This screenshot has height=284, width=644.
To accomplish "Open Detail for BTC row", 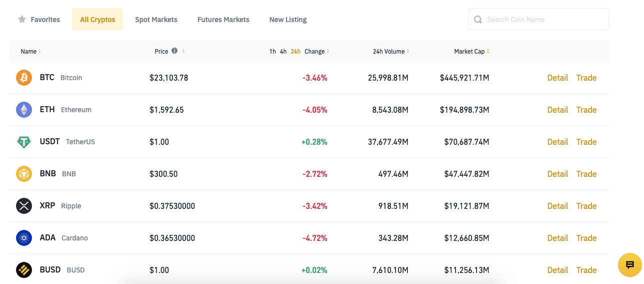I will coord(557,78).
